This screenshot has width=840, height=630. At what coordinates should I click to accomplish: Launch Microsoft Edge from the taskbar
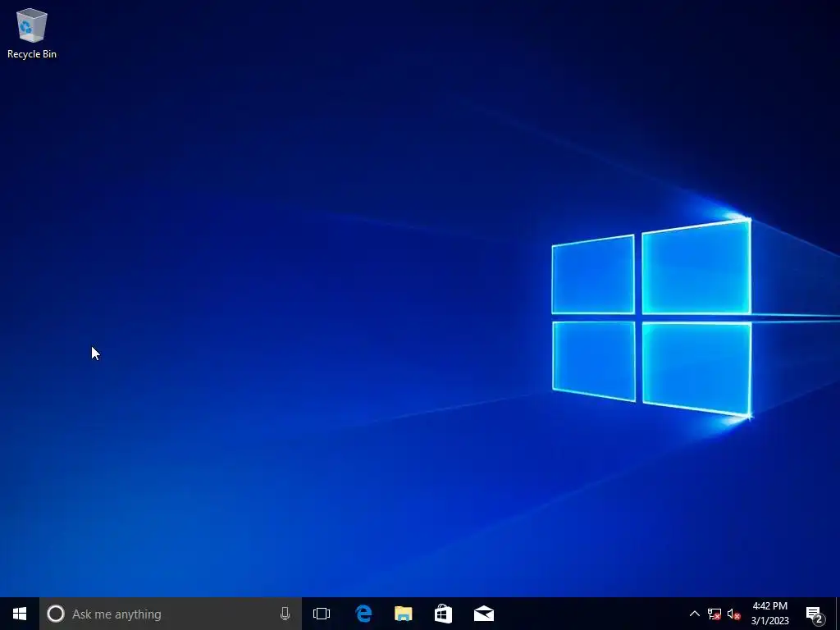363,614
